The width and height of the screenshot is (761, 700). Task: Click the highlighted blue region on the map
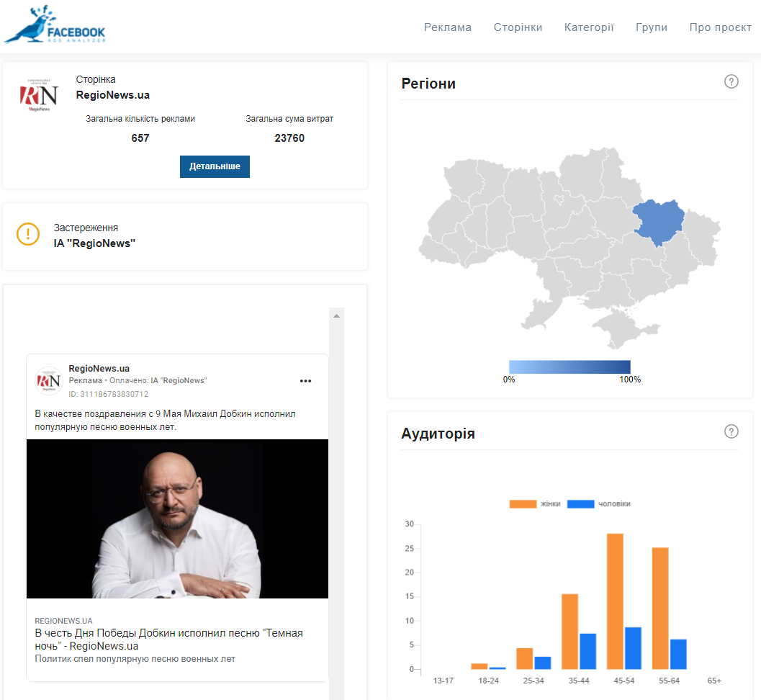(657, 221)
